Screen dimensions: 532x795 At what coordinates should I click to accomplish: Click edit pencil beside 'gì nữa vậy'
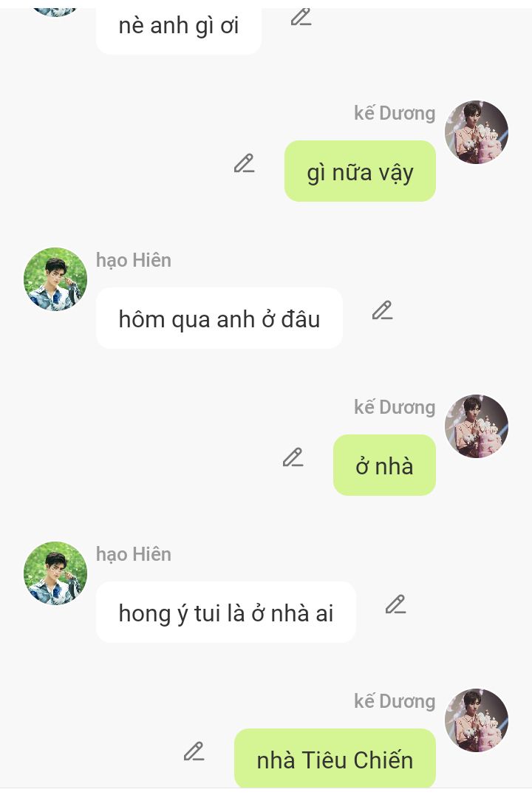(244, 164)
